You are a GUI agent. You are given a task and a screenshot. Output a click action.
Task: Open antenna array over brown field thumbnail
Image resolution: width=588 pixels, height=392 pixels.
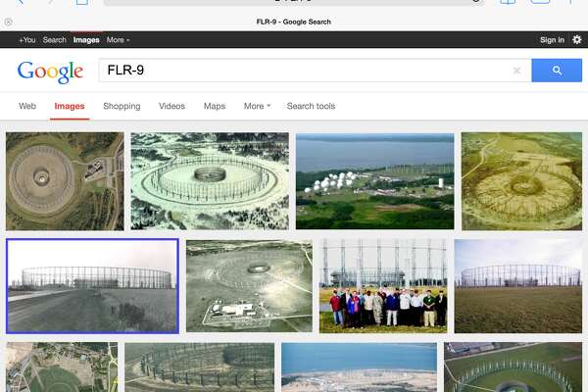click(518, 286)
